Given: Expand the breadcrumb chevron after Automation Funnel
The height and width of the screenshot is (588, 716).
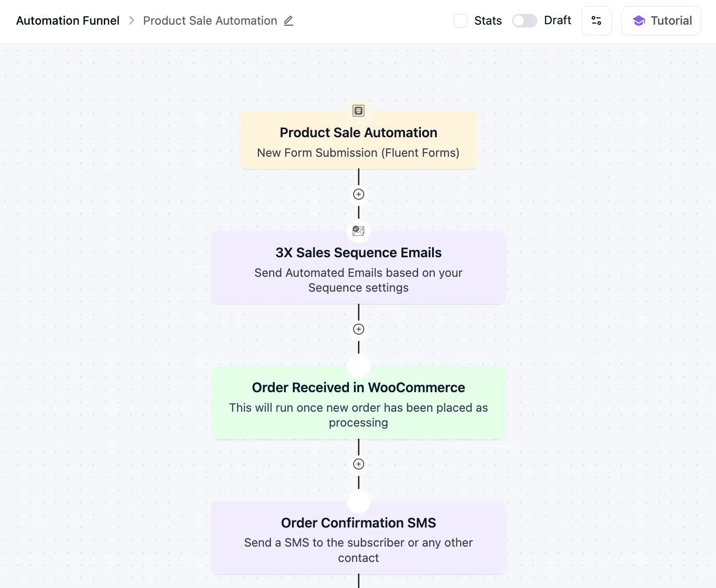Looking at the screenshot, I should [132, 20].
